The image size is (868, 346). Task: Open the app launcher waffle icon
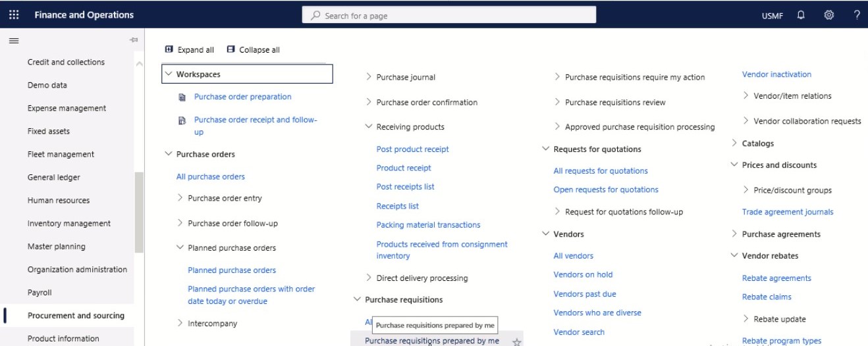[14, 14]
